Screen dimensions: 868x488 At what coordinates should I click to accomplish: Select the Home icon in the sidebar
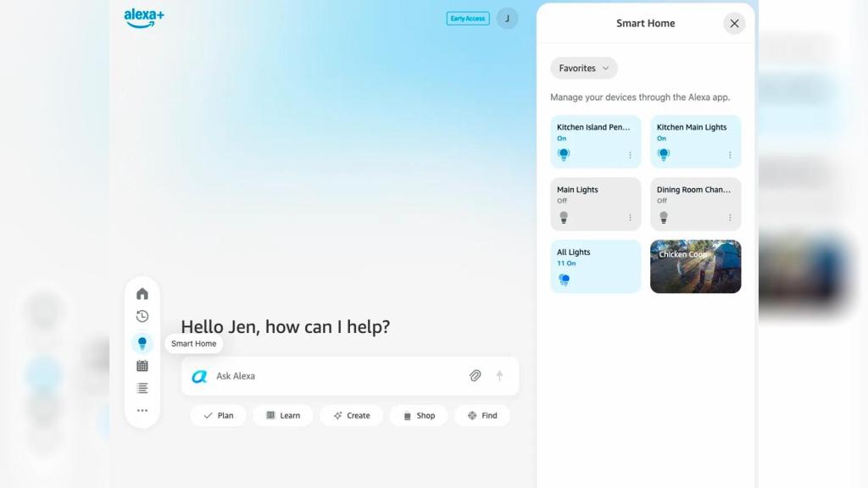coord(142,293)
